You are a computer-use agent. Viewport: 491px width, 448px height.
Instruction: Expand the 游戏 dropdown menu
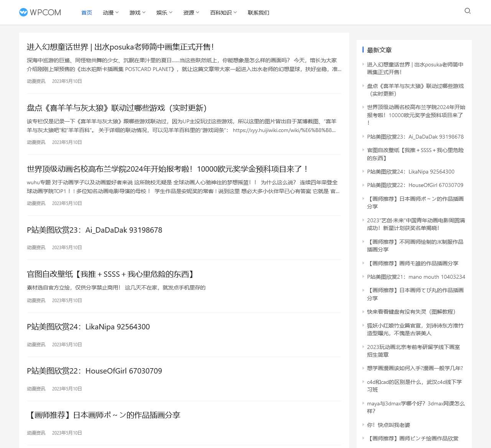[x=137, y=12]
